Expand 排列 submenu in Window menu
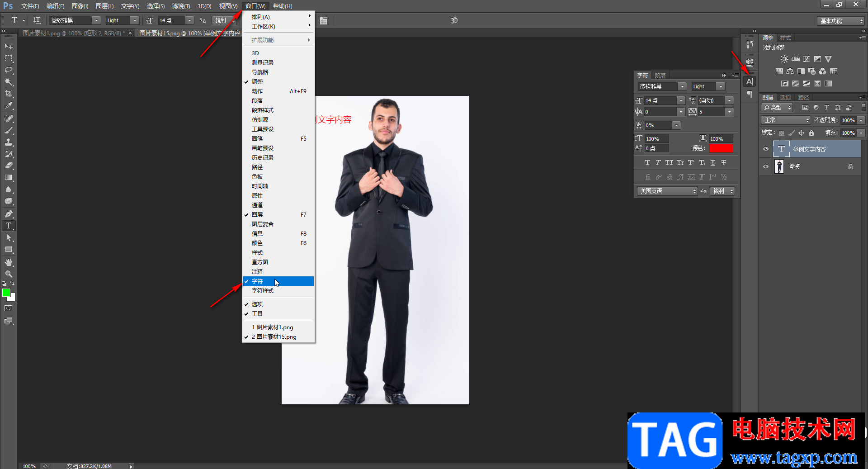868x469 pixels. (x=278, y=17)
